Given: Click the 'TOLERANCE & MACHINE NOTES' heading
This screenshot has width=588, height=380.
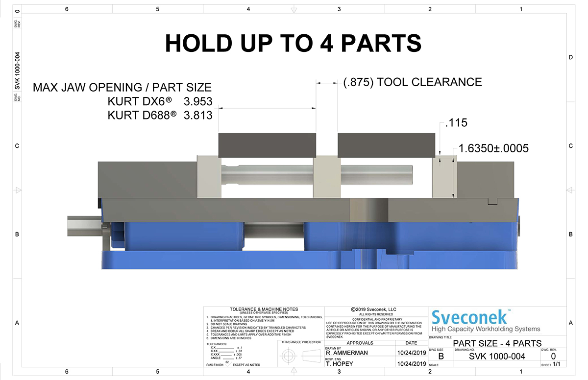Looking at the screenshot, I should coord(264,309).
